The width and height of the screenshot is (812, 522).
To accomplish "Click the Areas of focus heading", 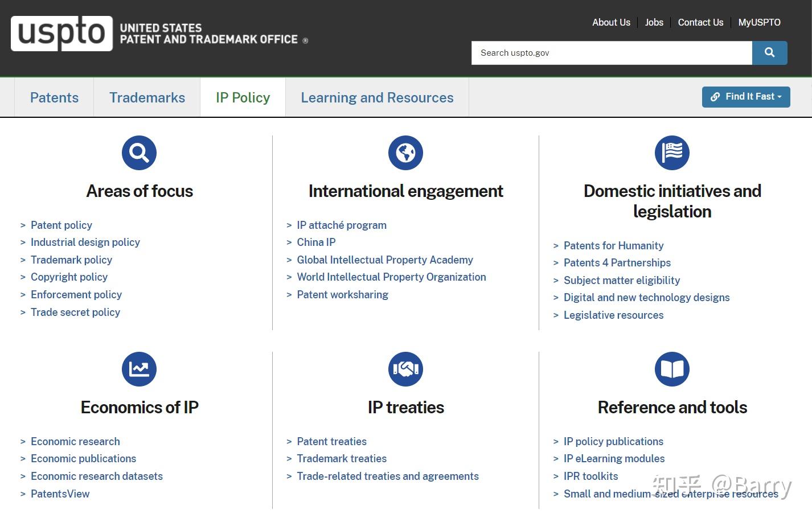I will [x=140, y=191].
